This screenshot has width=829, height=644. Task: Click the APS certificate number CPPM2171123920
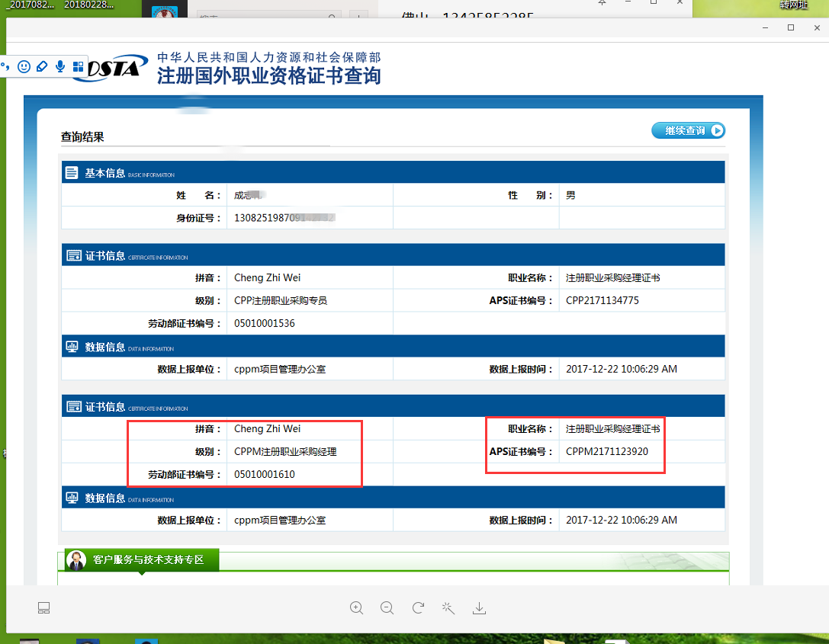(x=607, y=451)
